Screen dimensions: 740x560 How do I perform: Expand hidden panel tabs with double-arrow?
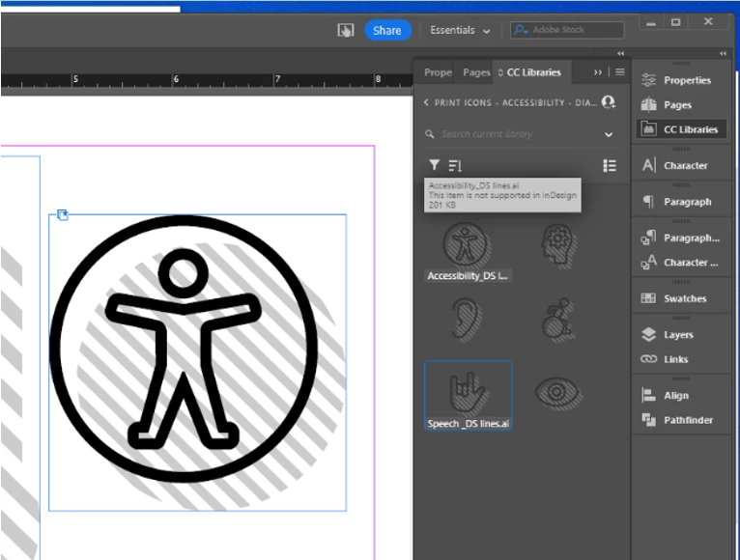point(597,72)
